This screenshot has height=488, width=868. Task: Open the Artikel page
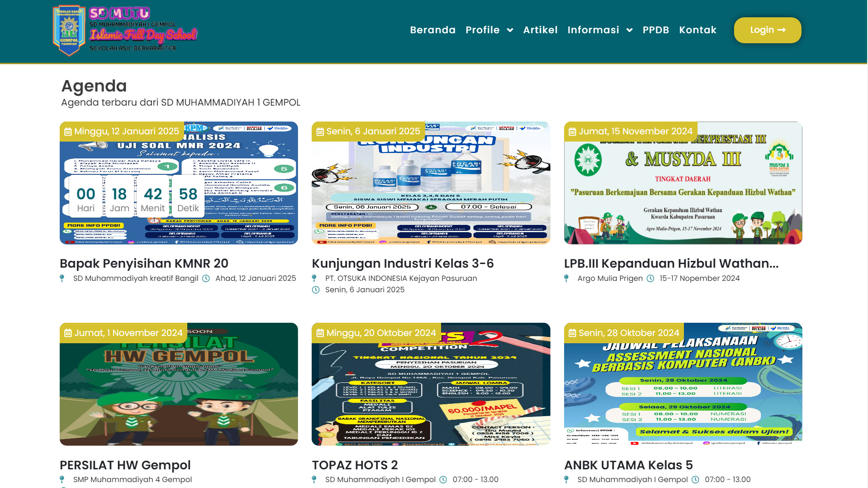[540, 30]
